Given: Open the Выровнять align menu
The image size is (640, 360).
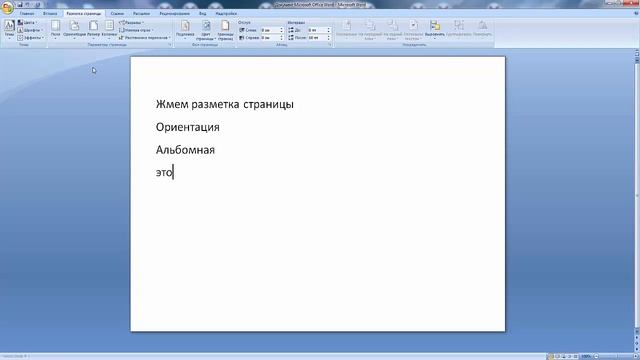Looking at the screenshot, I should point(435,30).
